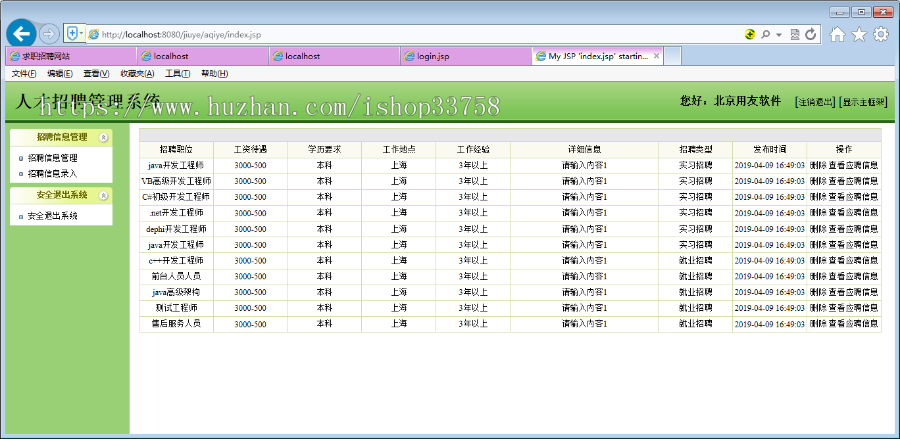Image resolution: width=900 pixels, height=439 pixels.
Task: Open the 帮助(H) menu
Action: (215, 73)
